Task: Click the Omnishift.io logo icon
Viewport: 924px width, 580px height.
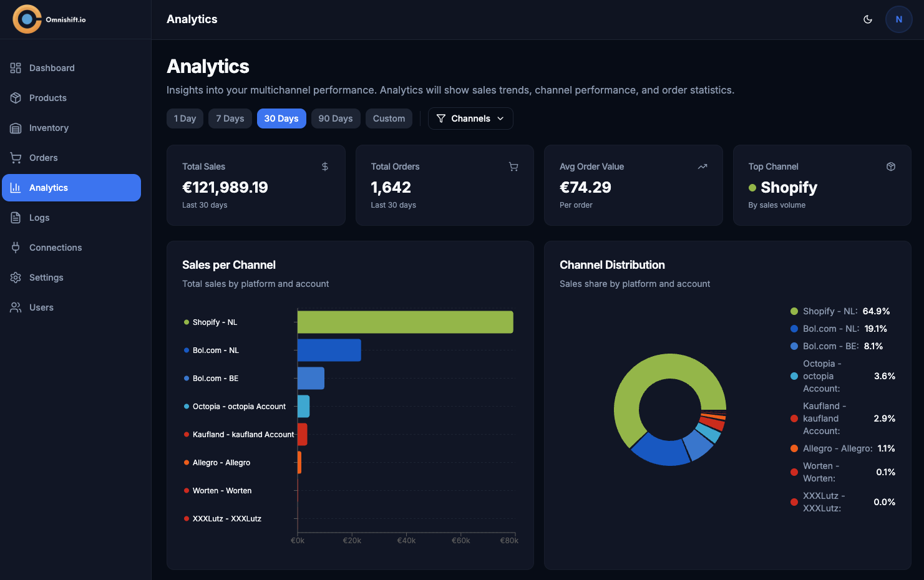Action: 27,19
